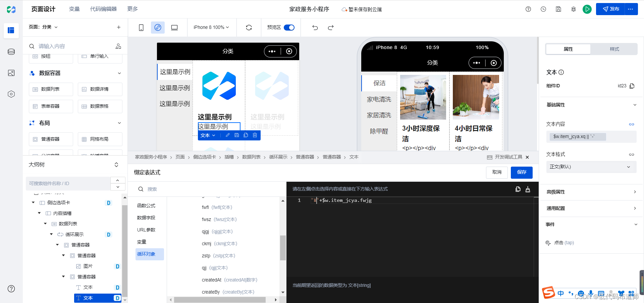The height and width of the screenshot is (303, 644).
Task: Add the 数据详情 component
Action: [x=100, y=89]
